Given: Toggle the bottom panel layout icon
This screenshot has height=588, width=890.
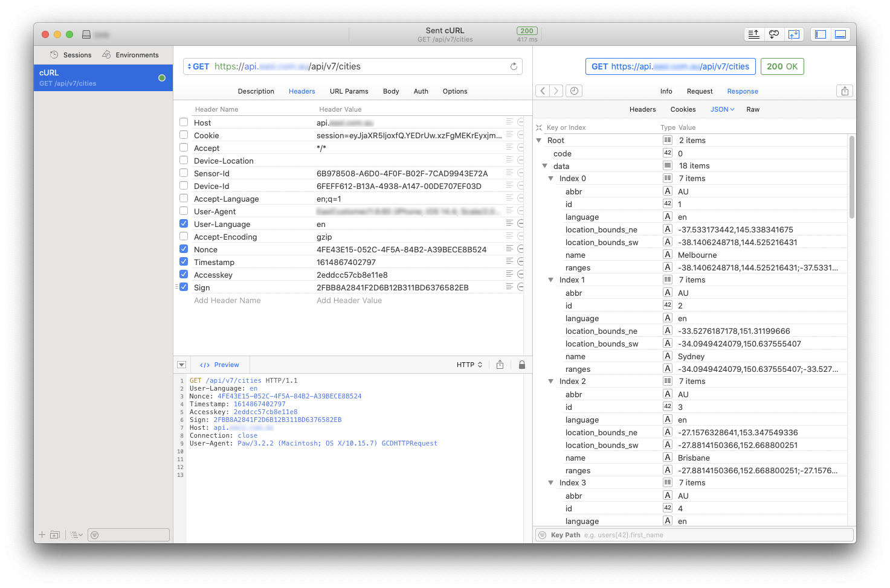Looking at the screenshot, I should click(x=840, y=34).
